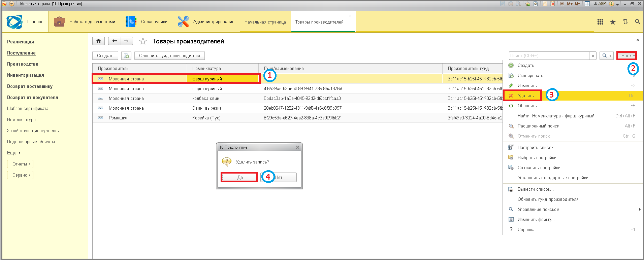Image resolution: width=644 pixels, height=260 pixels.
Task: Expand the Отчеты dropdown
Action: pyautogui.click(x=20, y=164)
